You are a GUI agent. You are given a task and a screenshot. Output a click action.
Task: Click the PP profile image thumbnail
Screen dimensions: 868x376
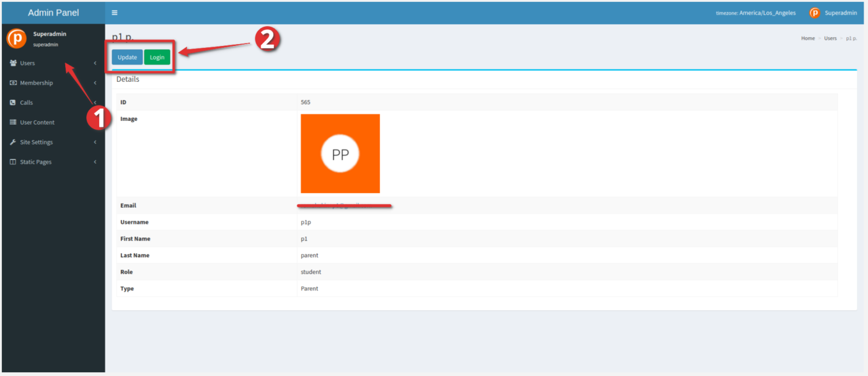click(x=340, y=153)
